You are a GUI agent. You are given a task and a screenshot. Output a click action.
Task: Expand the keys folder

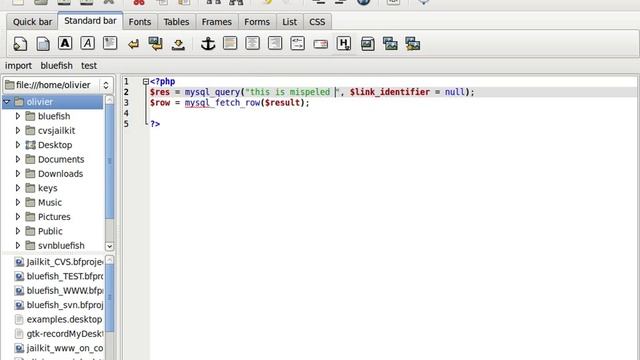coord(18,188)
